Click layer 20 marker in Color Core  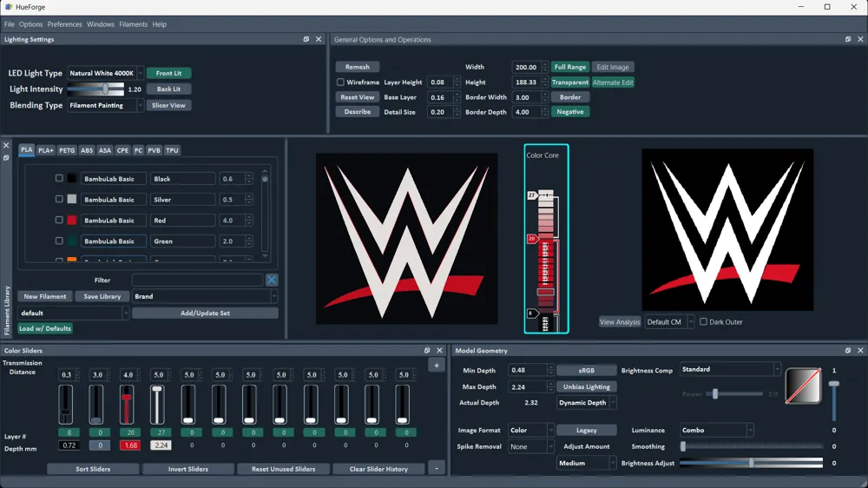point(532,239)
